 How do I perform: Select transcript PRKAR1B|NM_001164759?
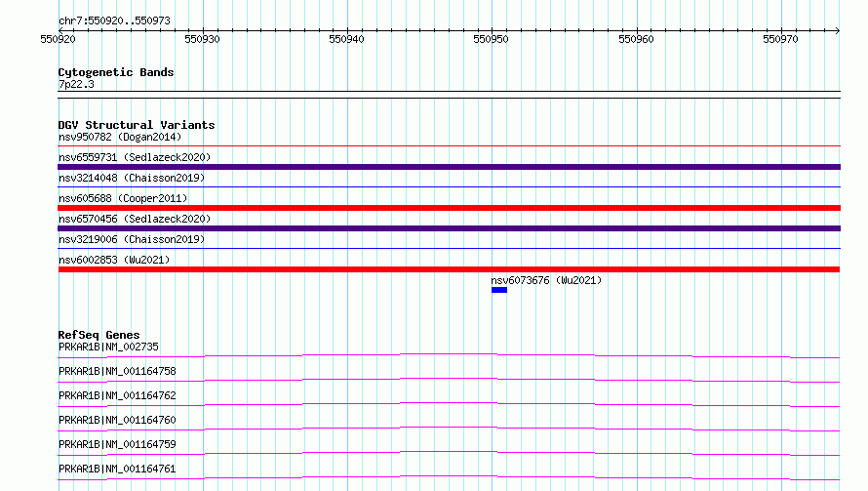[117, 444]
